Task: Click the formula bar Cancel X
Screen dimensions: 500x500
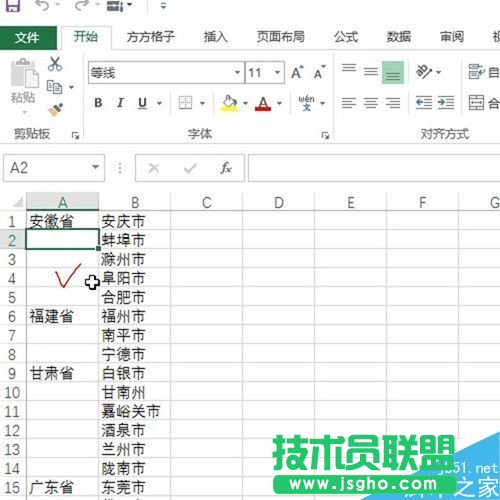Action: click(154, 168)
